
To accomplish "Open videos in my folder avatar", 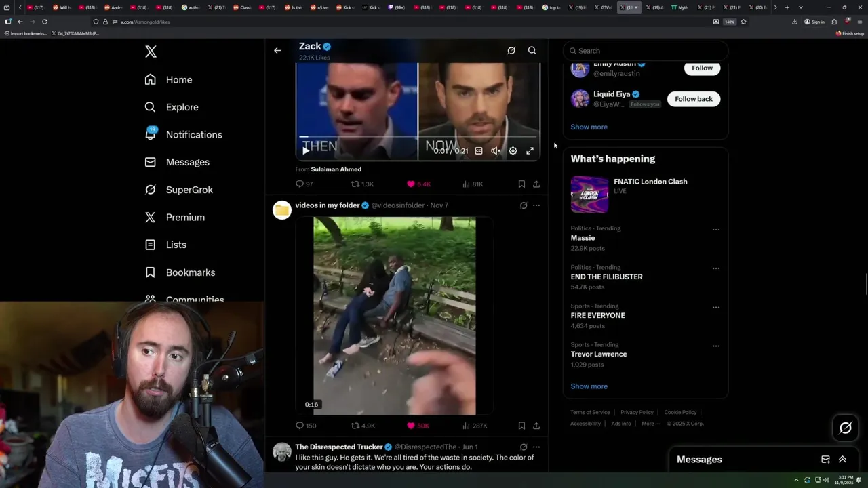I will point(282,210).
